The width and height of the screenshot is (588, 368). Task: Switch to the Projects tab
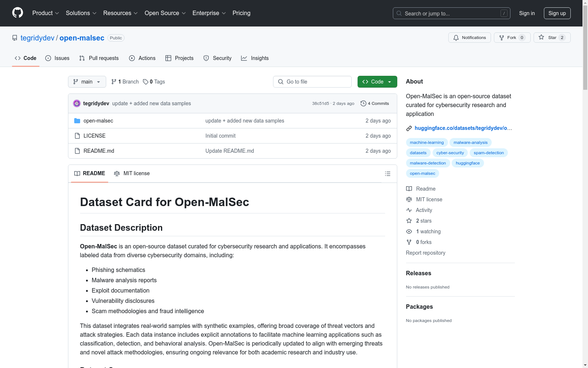[179, 58]
